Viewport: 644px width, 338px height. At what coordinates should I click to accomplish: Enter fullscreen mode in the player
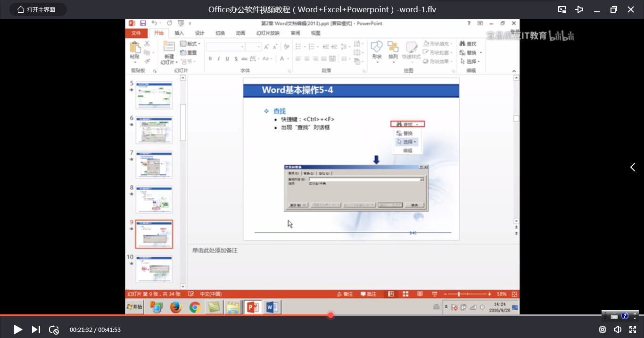tap(633, 330)
